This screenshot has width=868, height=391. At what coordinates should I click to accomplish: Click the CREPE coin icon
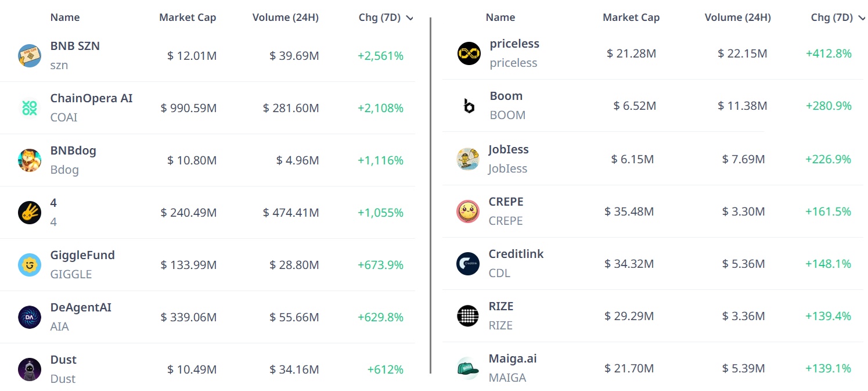point(468,211)
